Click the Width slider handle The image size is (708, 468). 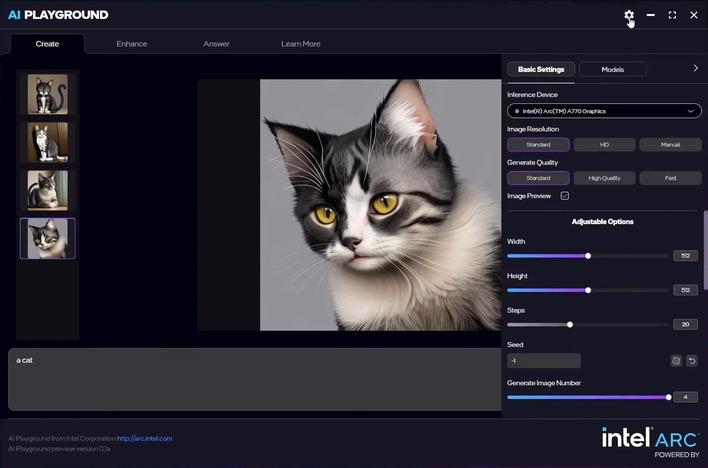(588, 256)
